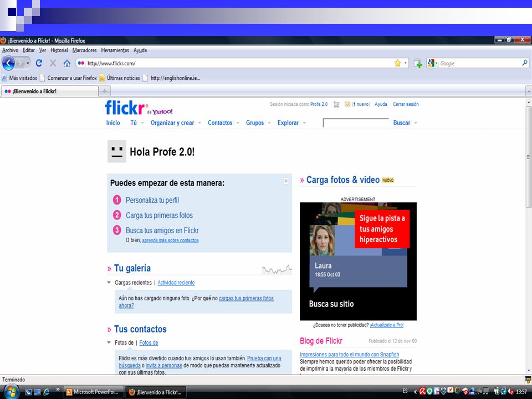Open the Archivo menu
Screen dimensions: 532x399
pos(10,50)
